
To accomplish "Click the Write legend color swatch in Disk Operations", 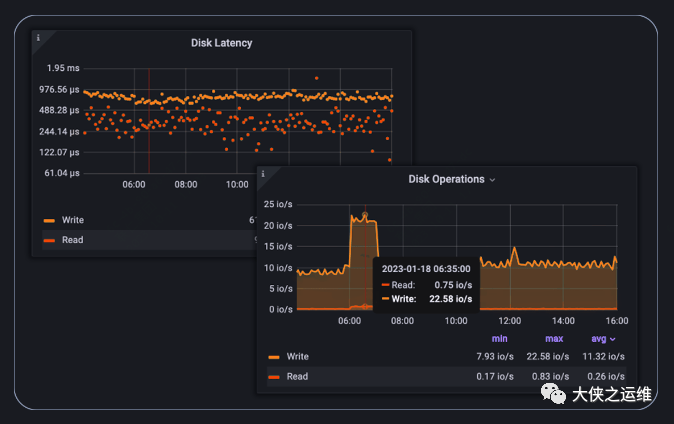I will coord(274,357).
